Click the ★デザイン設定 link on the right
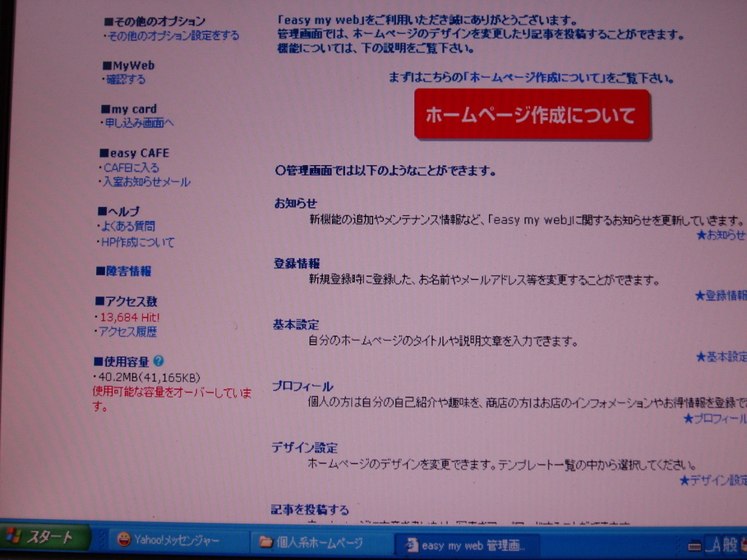This screenshot has height=560, width=747. [712, 480]
